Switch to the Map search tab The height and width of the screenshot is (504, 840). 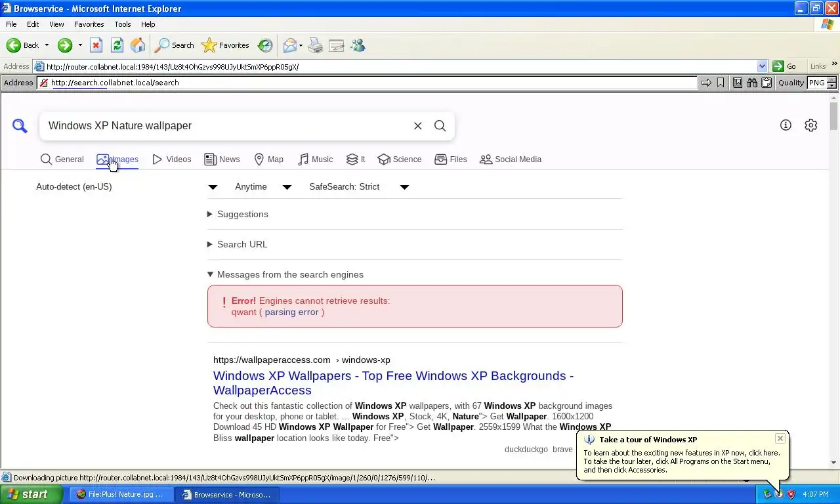click(x=268, y=159)
